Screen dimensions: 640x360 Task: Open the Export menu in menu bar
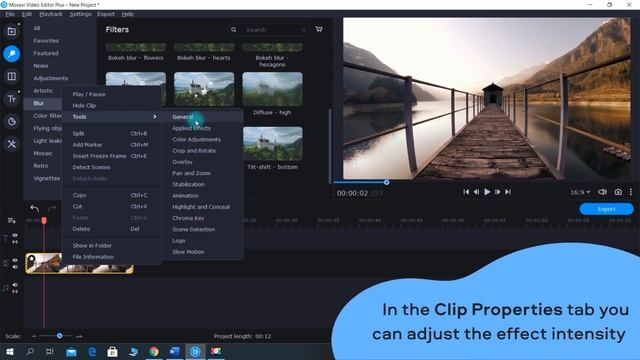[x=106, y=14]
